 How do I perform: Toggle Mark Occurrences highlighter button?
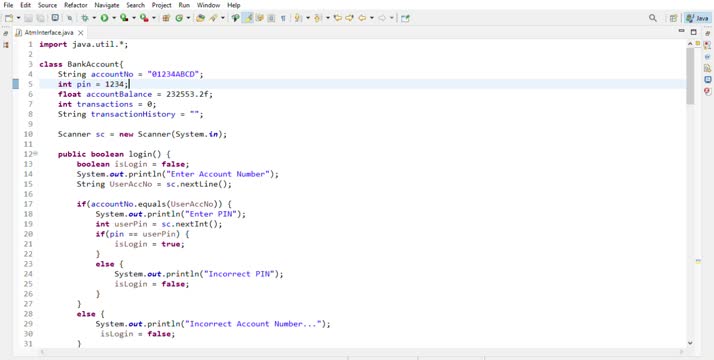coord(248,18)
